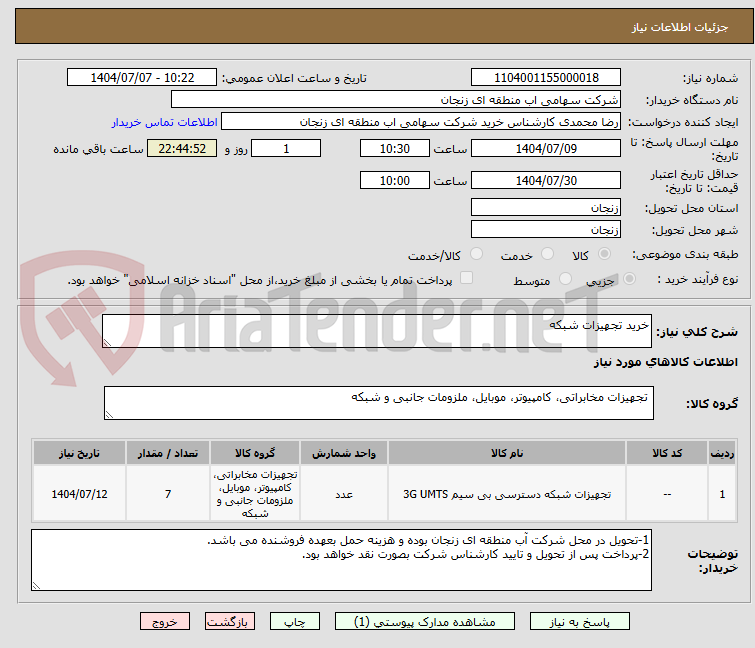Click resize handle of goods group box
This screenshot has height=648, width=755.
(x=109, y=415)
